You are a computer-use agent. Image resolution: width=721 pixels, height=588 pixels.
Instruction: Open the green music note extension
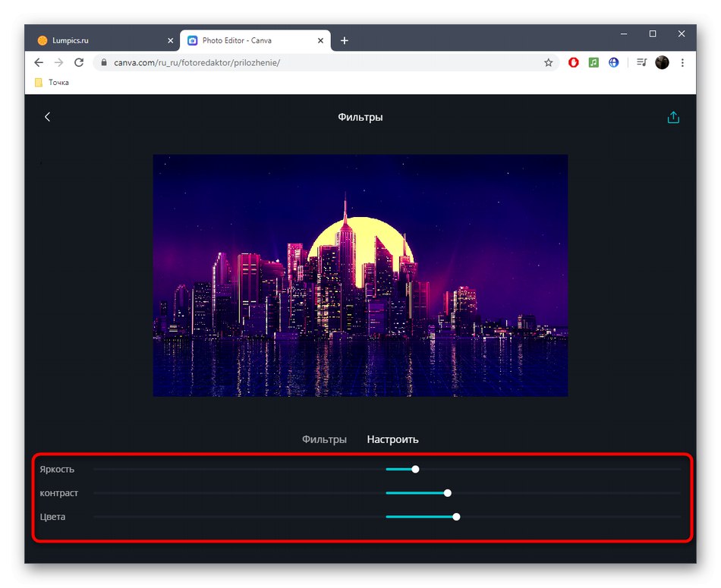(x=593, y=63)
